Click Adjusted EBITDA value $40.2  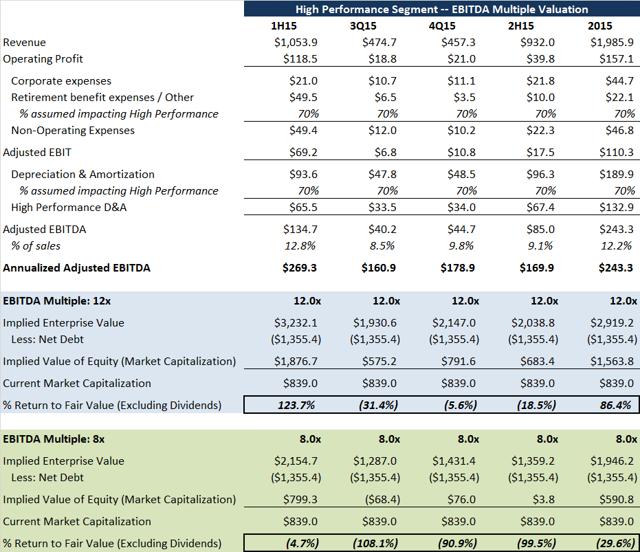[382, 230]
